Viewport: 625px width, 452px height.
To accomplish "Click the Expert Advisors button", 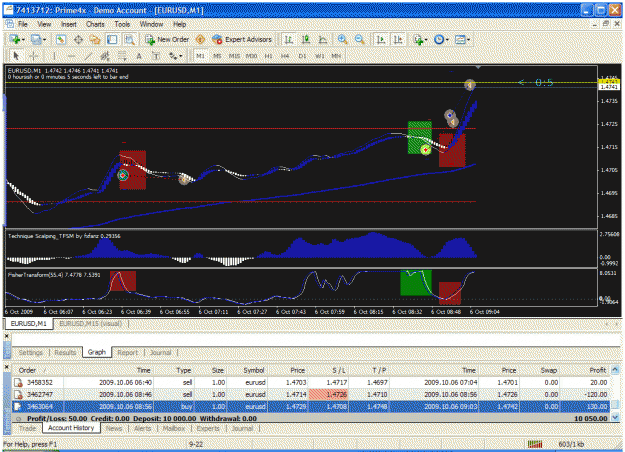I will coord(242,39).
